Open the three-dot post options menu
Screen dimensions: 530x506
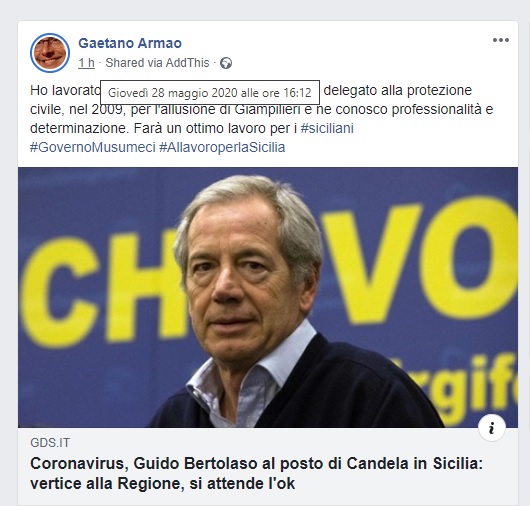(501, 40)
